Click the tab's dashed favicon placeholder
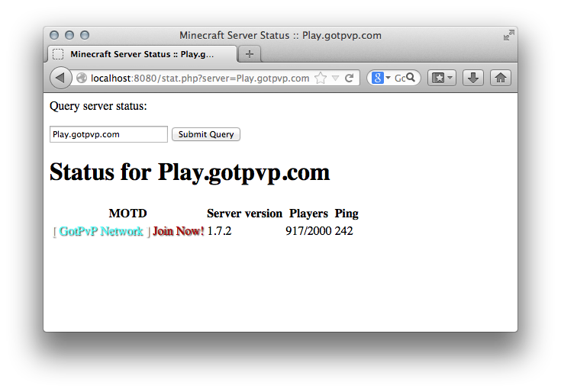This screenshot has height=392, width=561. point(58,54)
